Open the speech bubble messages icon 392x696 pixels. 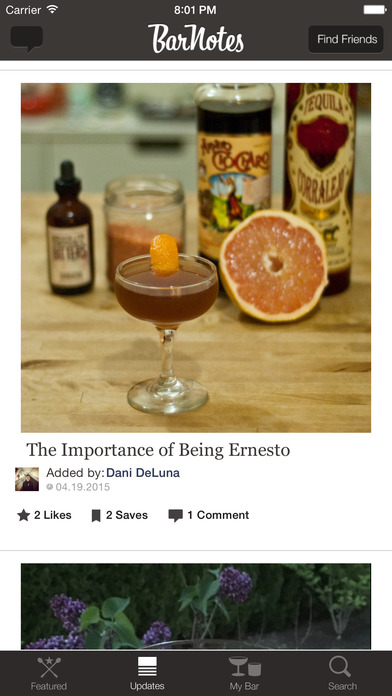(x=27, y=39)
